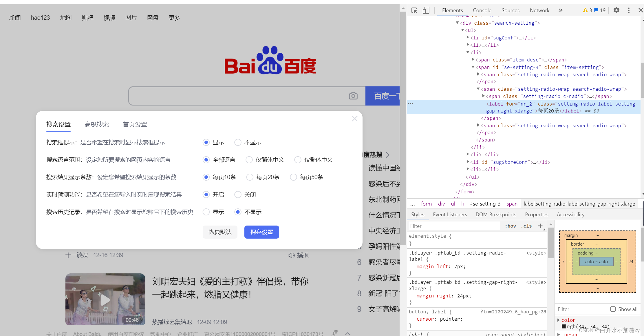Collapse the ul node
This screenshot has width=644, height=336.
(462, 30)
